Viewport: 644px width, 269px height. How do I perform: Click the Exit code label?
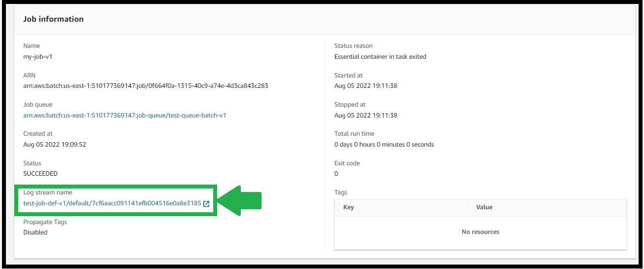pos(347,163)
